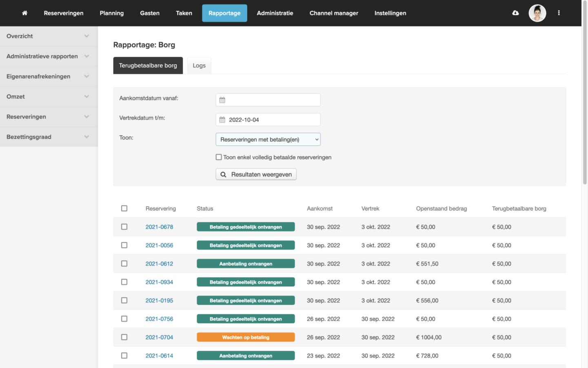Open the Toon dropdown selector
Image resolution: width=588 pixels, height=368 pixels.
click(268, 139)
